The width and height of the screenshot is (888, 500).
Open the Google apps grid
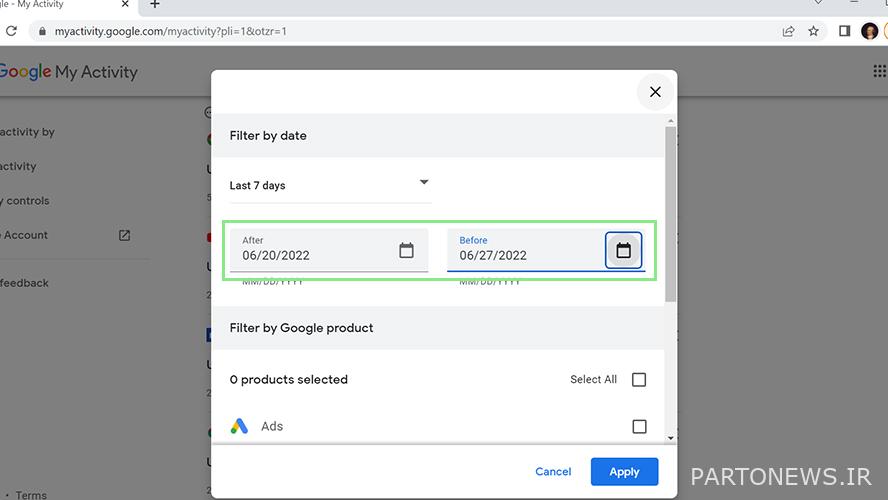coord(880,71)
